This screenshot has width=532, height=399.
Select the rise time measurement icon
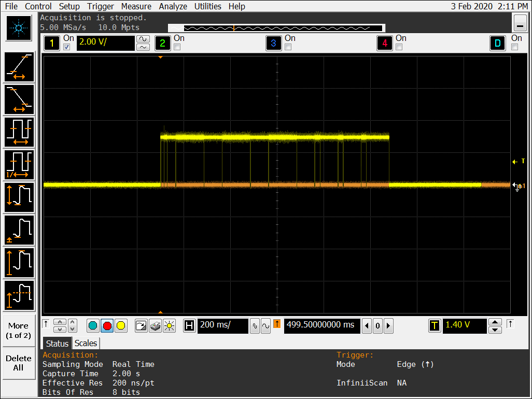[x=19, y=67]
